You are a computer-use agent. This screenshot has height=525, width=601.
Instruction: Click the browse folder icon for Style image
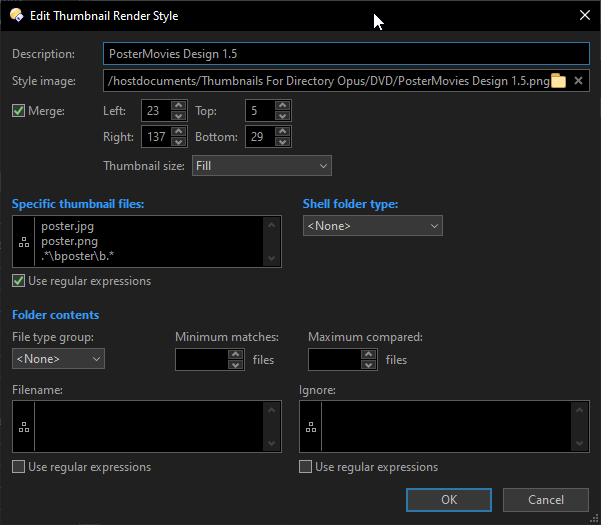pos(559,81)
